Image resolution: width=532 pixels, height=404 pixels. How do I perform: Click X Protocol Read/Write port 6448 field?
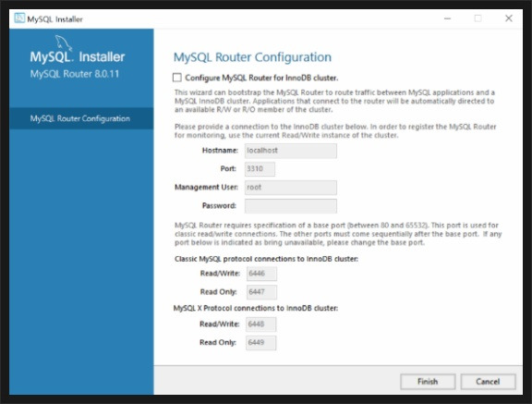click(260, 324)
